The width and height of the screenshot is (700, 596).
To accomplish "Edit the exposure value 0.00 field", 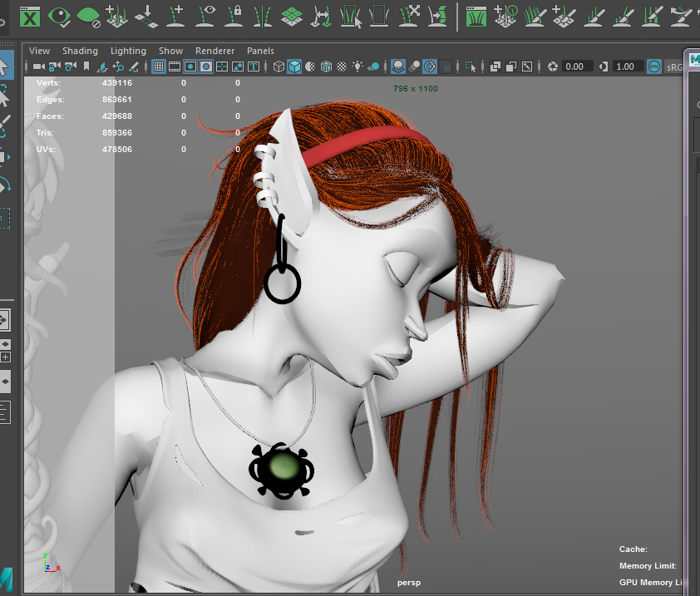I will (x=577, y=67).
